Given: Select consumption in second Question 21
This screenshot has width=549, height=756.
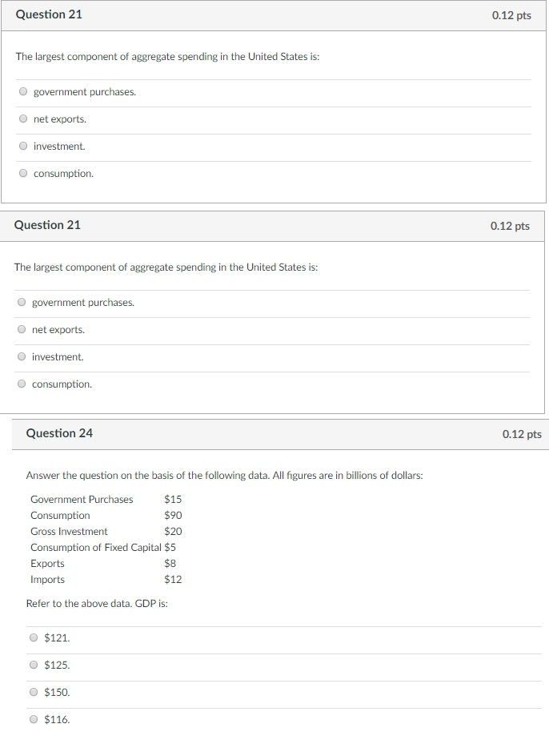Looking at the screenshot, I should (x=21, y=384).
